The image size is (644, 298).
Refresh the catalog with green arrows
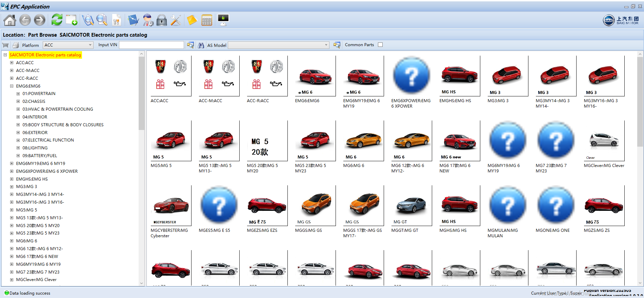click(57, 20)
